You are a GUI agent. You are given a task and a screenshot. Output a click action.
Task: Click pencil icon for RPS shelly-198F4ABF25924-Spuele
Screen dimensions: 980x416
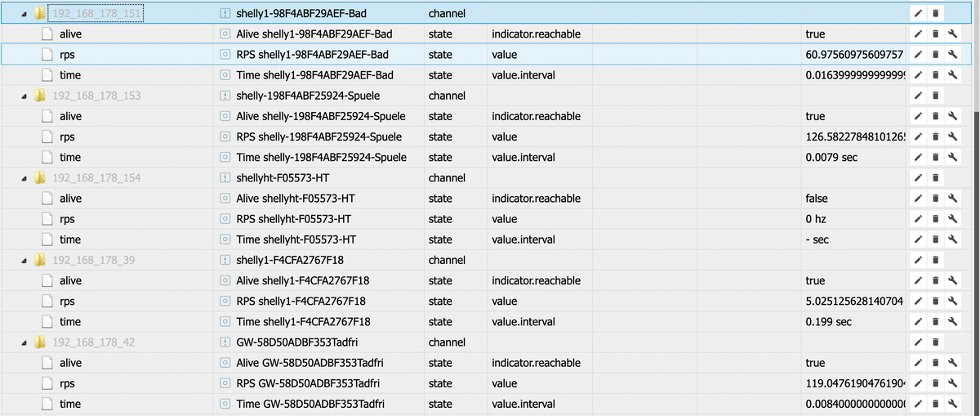[x=919, y=137]
